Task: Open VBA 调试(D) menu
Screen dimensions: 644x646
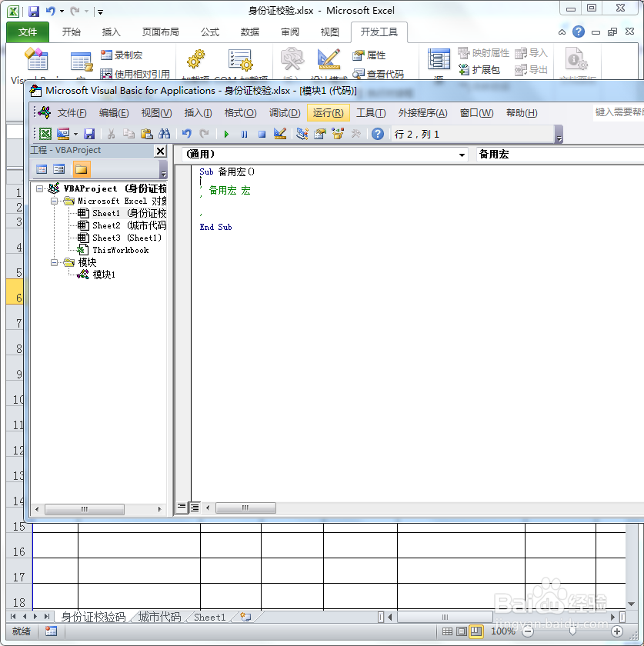Action: click(x=285, y=113)
